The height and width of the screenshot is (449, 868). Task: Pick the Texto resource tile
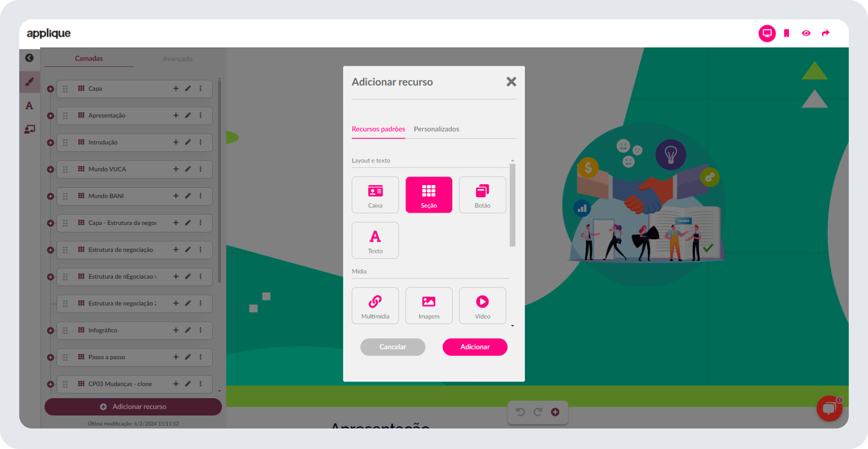tap(375, 240)
